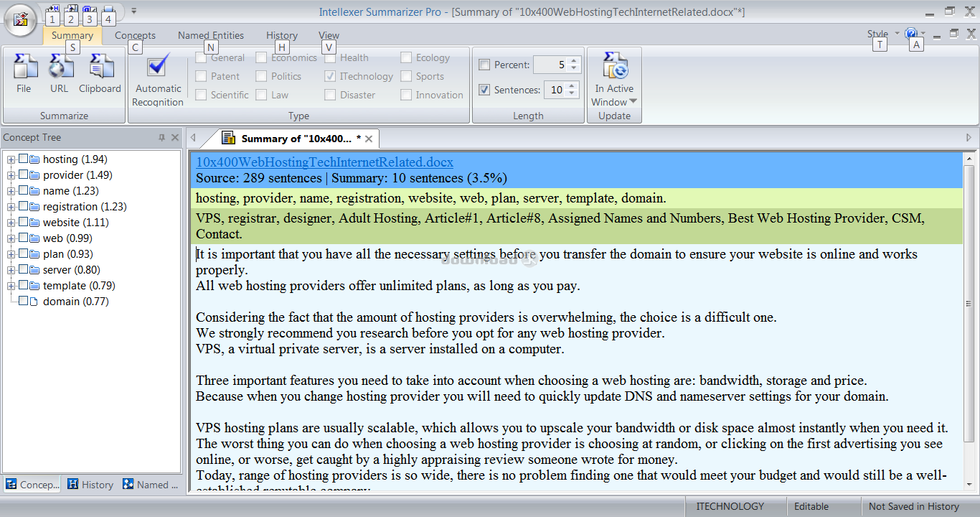Viewport: 980px width, 517px height.
Task: Close the Summary document tab
Action: tap(369, 139)
